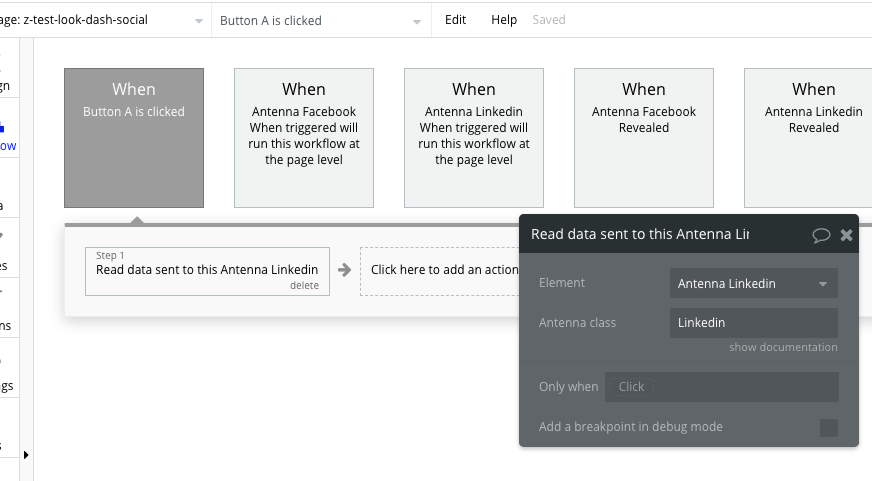The height and width of the screenshot is (481, 872).
Task: Click the arrow between workflow steps
Action: tap(344, 270)
